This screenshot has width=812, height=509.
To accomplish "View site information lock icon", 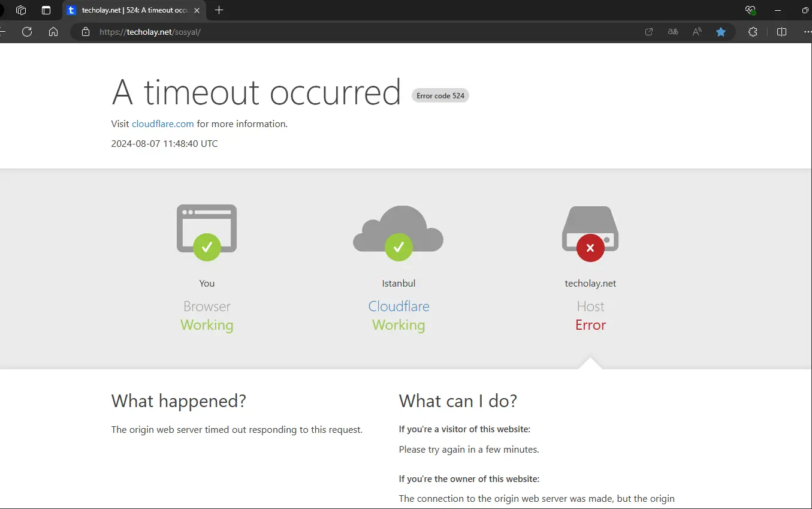I will [86, 32].
